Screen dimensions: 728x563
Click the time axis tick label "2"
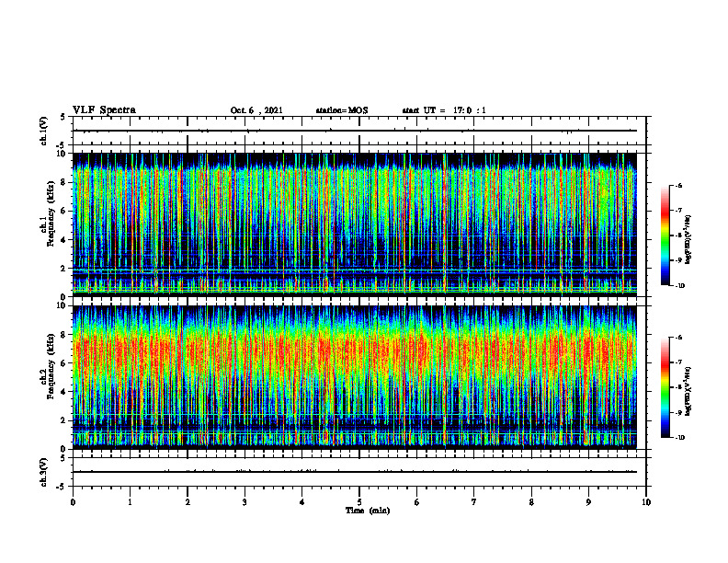coord(188,502)
